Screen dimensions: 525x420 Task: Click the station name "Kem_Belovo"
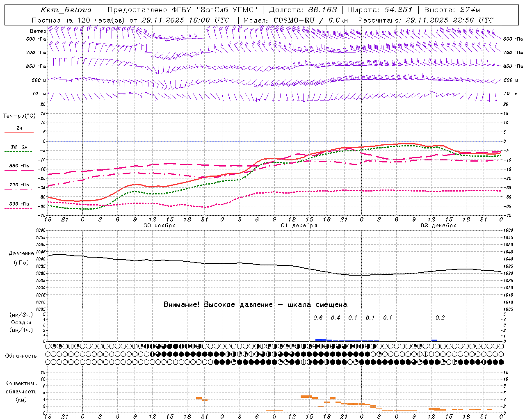point(66,10)
